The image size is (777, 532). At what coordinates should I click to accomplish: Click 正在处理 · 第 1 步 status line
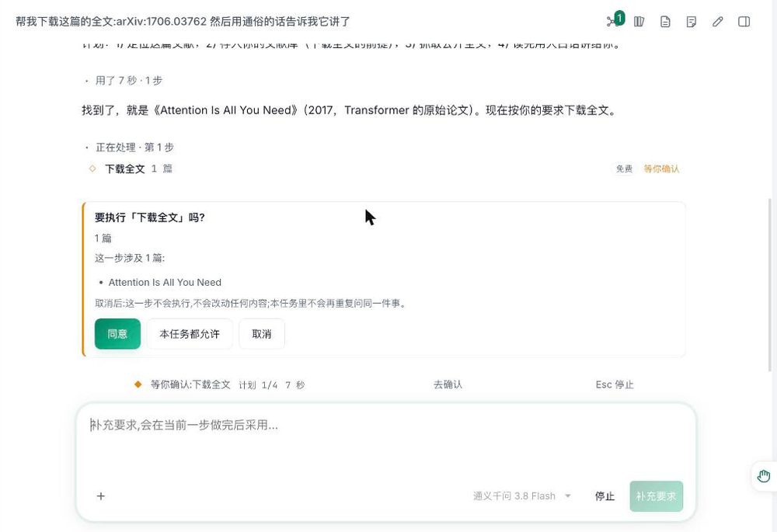(134, 147)
